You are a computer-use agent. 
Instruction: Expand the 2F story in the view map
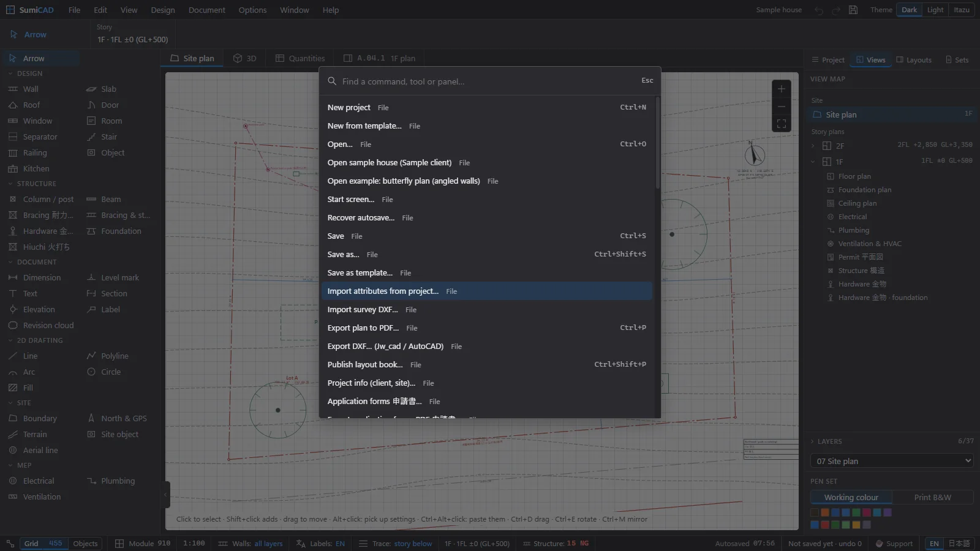click(813, 146)
